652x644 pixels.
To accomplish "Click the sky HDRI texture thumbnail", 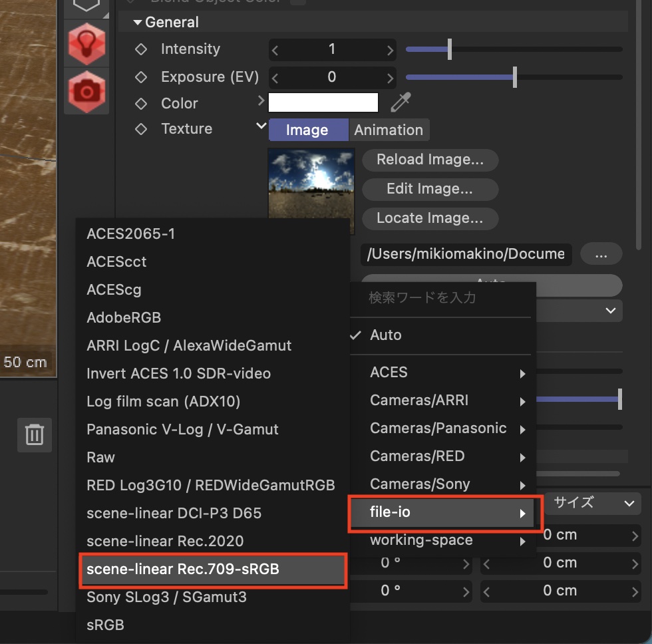I will (x=311, y=182).
